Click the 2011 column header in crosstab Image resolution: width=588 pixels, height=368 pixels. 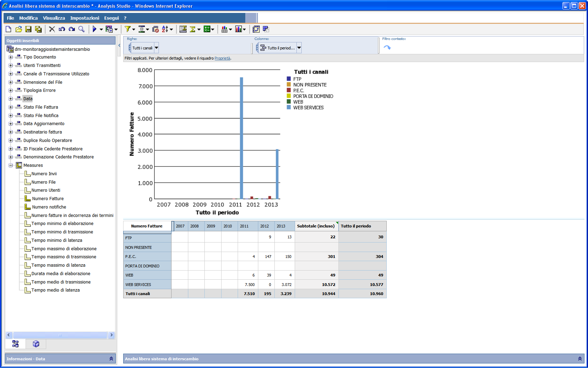point(248,226)
